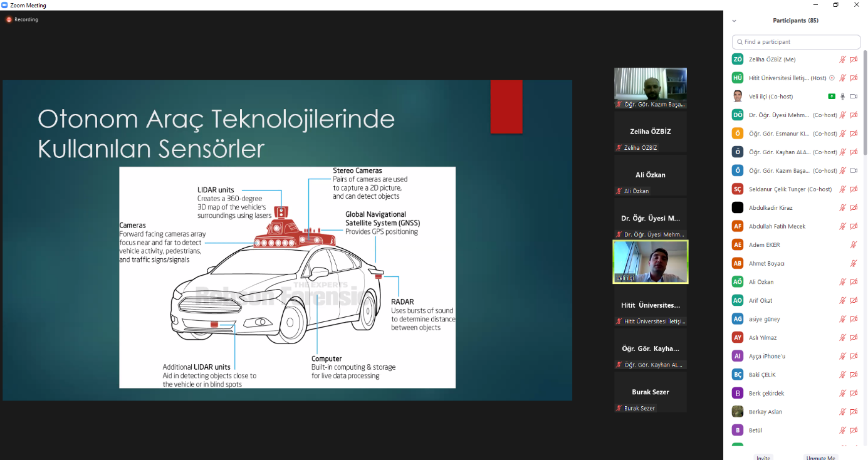
Task: Select Abdullah Fatih Mecek in participants list
Action: [x=793, y=226]
